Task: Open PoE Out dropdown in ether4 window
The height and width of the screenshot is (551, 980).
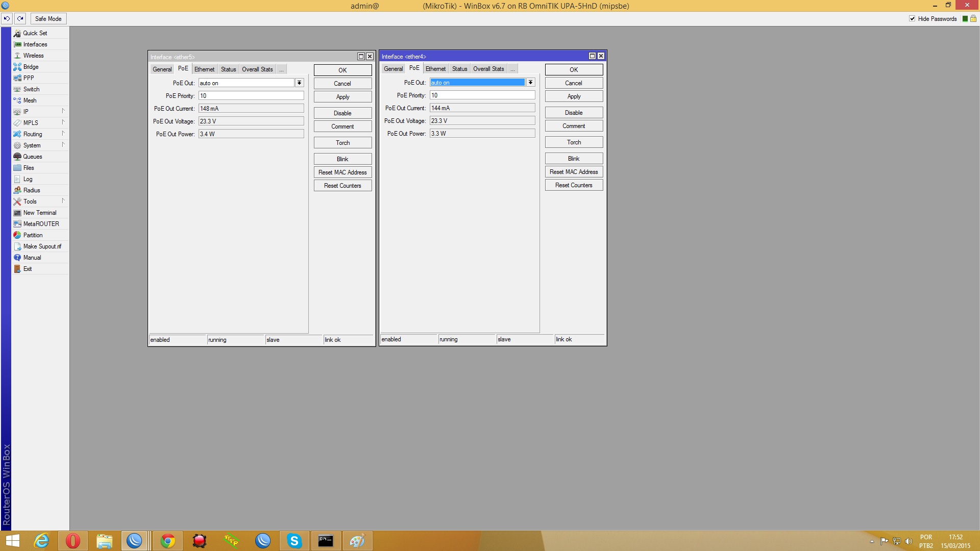Action: [530, 82]
